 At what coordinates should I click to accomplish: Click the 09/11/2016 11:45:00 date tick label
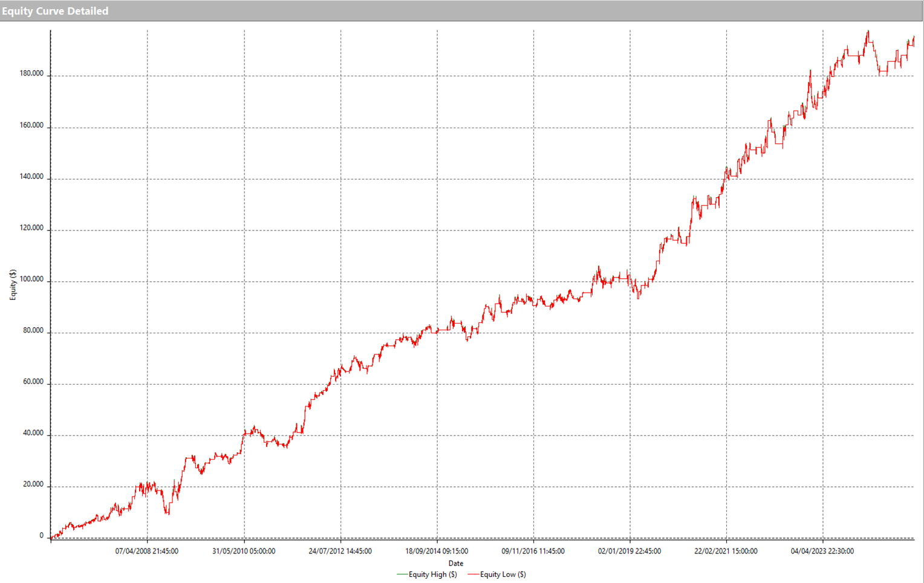pos(534,551)
